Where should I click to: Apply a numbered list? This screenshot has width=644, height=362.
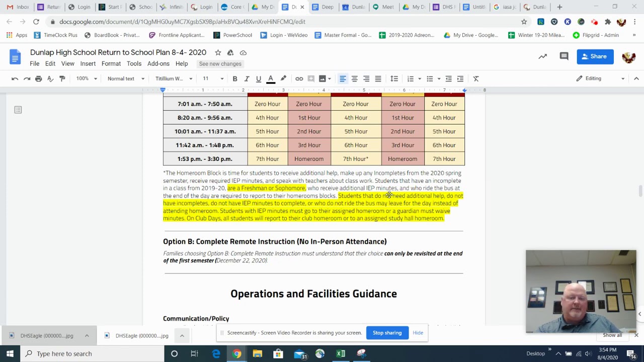tap(411, 78)
